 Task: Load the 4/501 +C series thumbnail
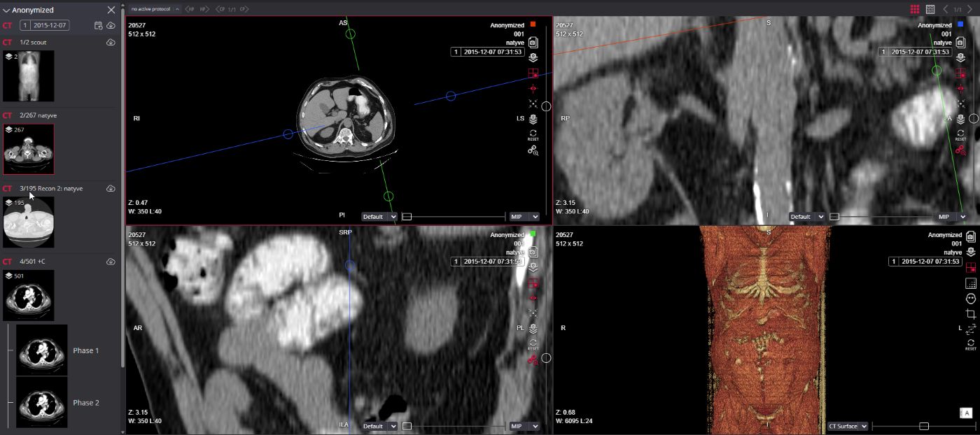[x=28, y=295]
